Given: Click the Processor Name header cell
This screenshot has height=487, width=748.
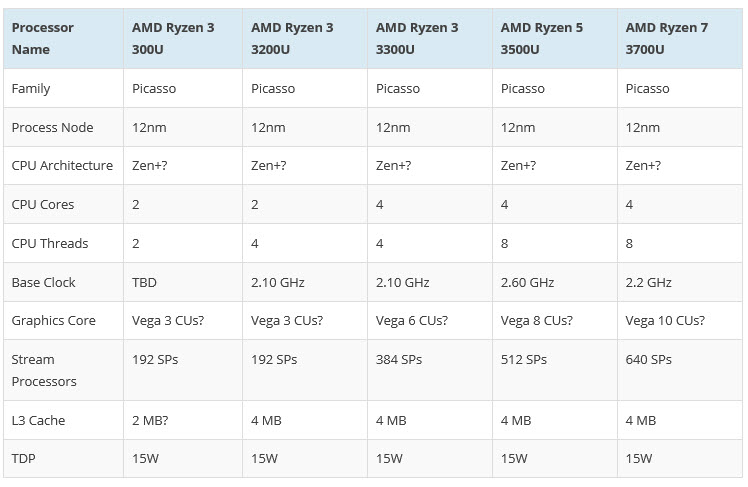Looking at the screenshot, I should pyautogui.click(x=46, y=38).
